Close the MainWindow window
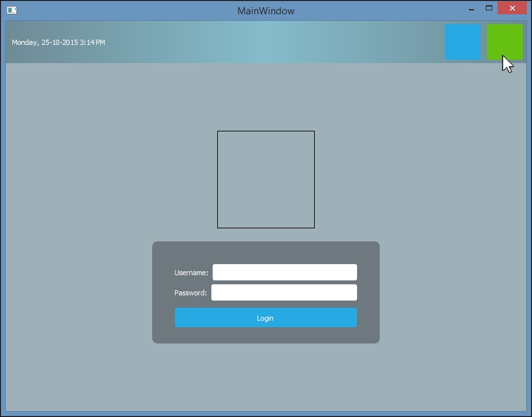The height and width of the screenshot is (417, 532). [x=512, y=8]
